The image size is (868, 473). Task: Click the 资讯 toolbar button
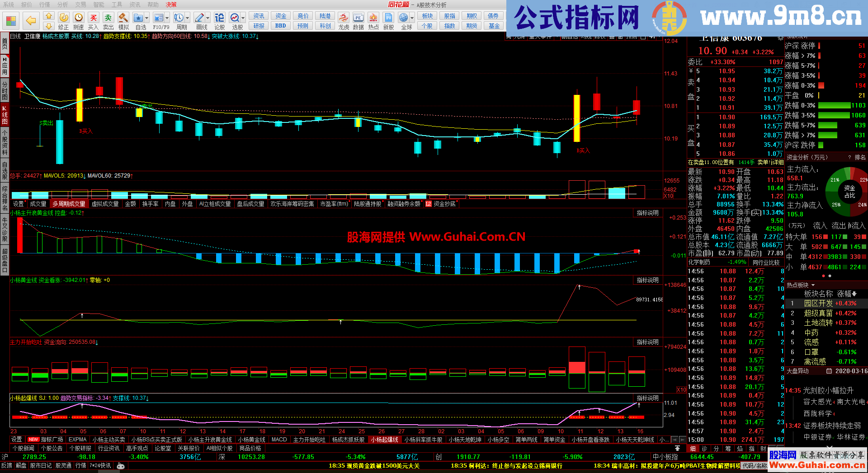click(x=259, y=16)
